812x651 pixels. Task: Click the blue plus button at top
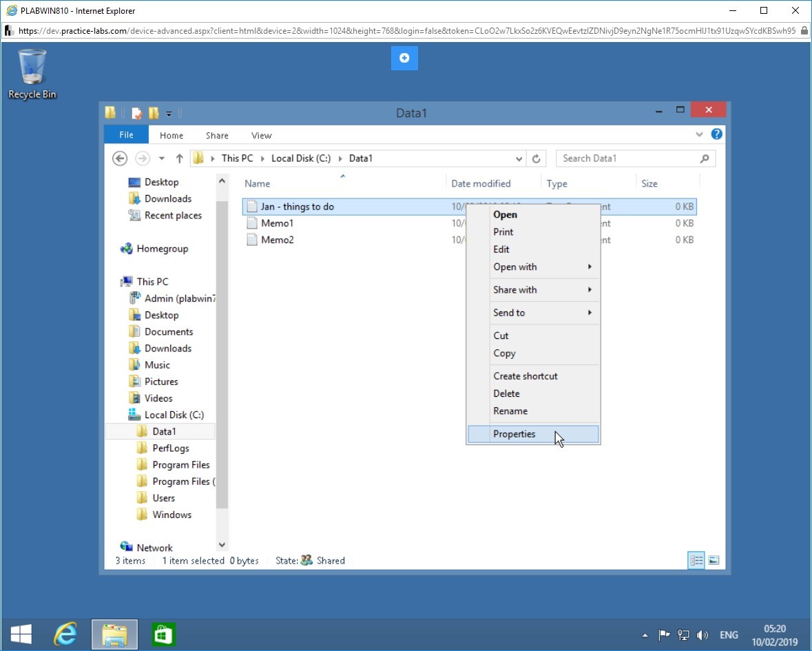tap(404, 58)
